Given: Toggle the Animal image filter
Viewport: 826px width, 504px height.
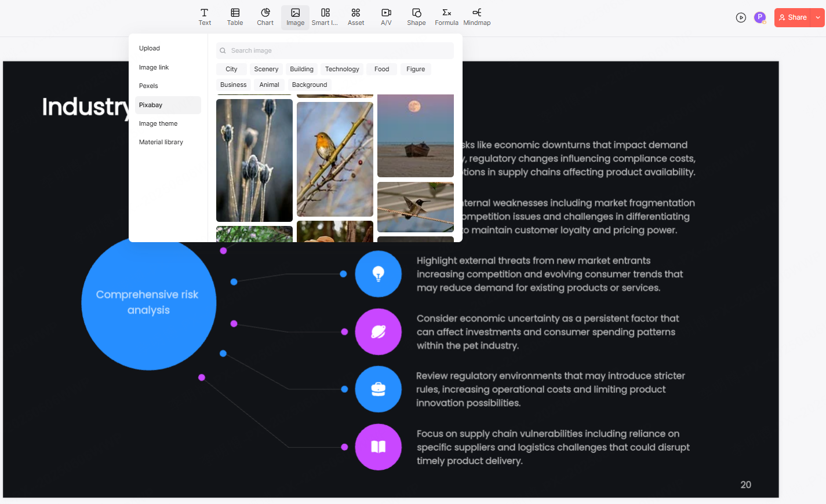Looking at the screenshot, I should (270, 85).
